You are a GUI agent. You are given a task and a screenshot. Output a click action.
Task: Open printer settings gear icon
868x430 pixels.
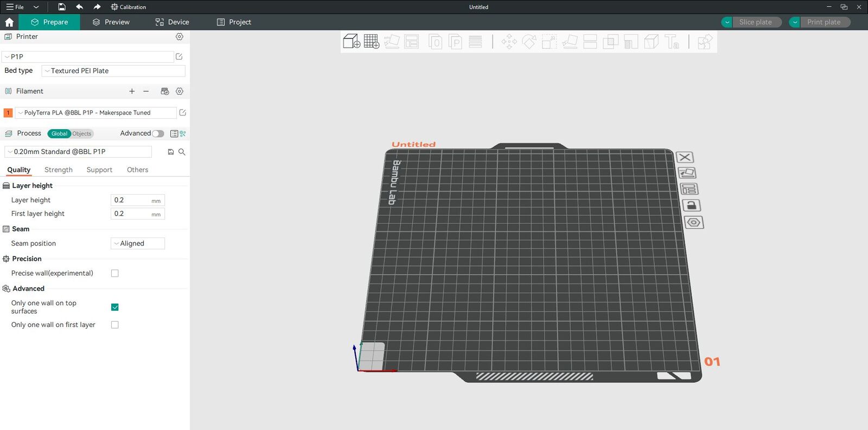click(180, 37)
